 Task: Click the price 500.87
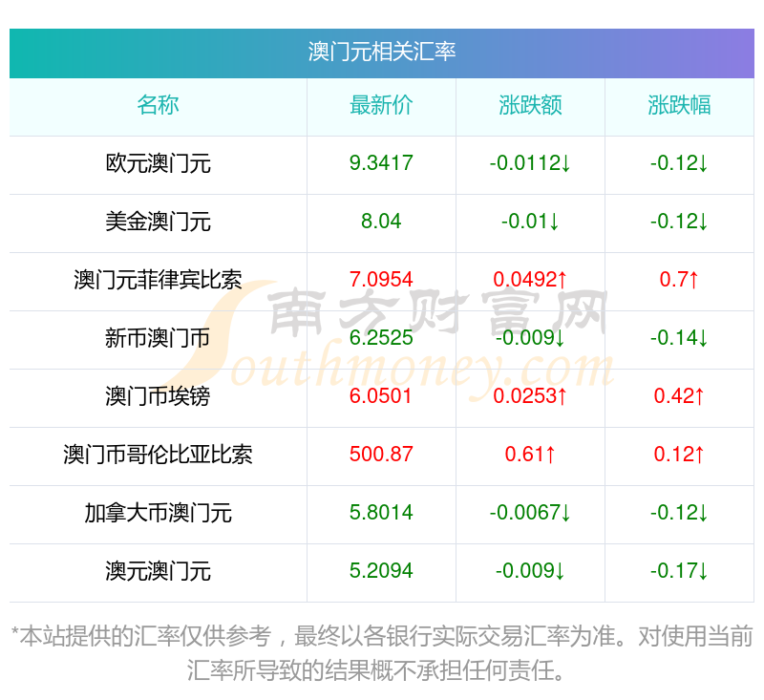[x=381, y=455]
